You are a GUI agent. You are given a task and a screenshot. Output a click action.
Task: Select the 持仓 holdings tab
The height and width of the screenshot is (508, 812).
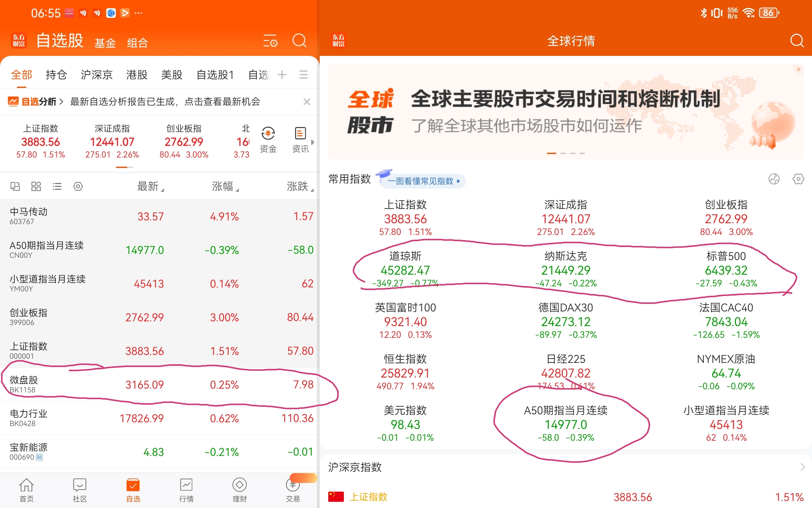pyautogui.click(x=56, y=75)
